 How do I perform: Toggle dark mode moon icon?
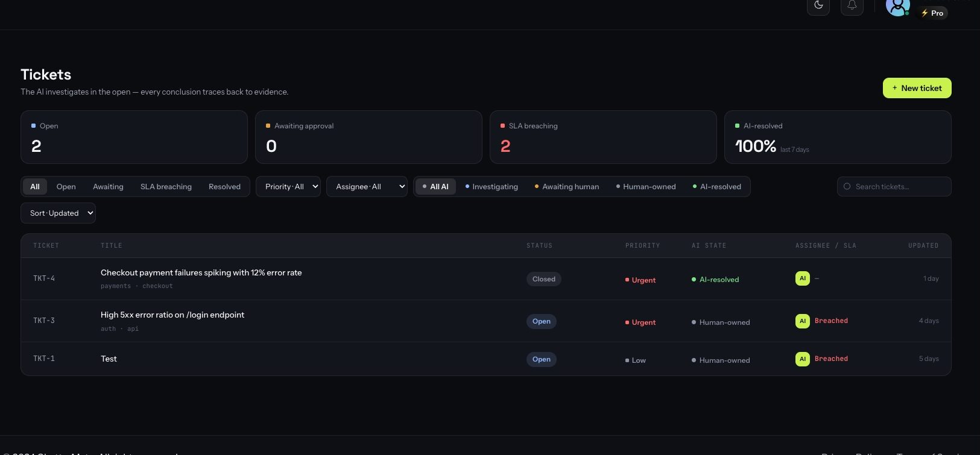tap(818, 5)
